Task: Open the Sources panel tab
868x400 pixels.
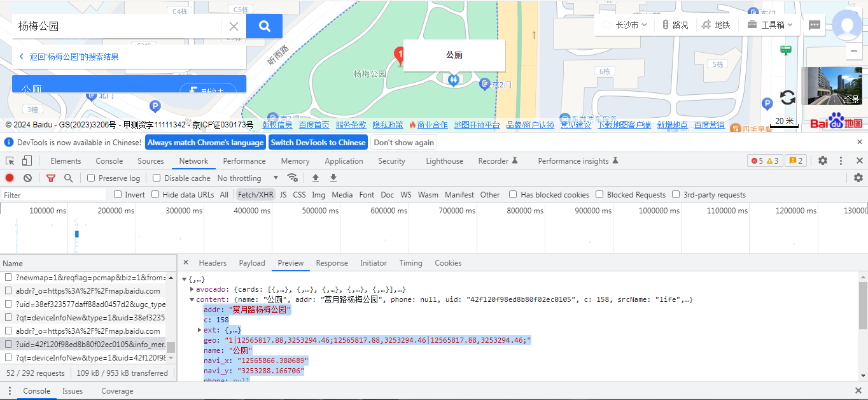Action: tap(151, 161)
